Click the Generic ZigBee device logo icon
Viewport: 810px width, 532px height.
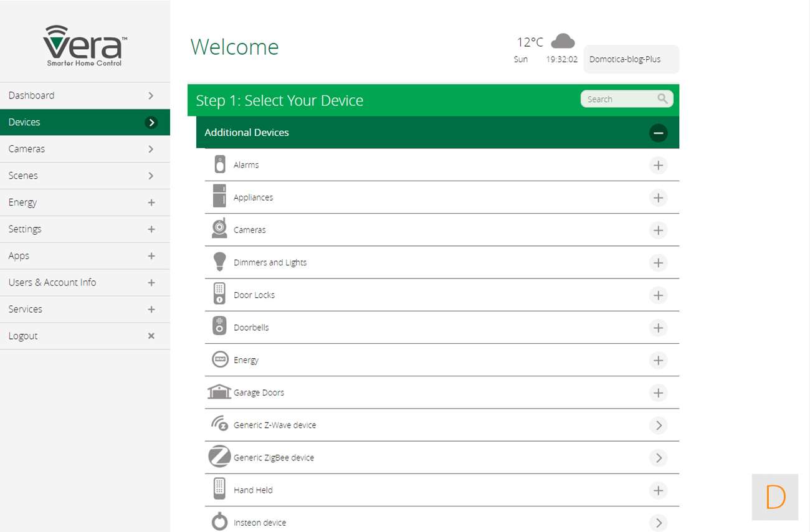219,457
